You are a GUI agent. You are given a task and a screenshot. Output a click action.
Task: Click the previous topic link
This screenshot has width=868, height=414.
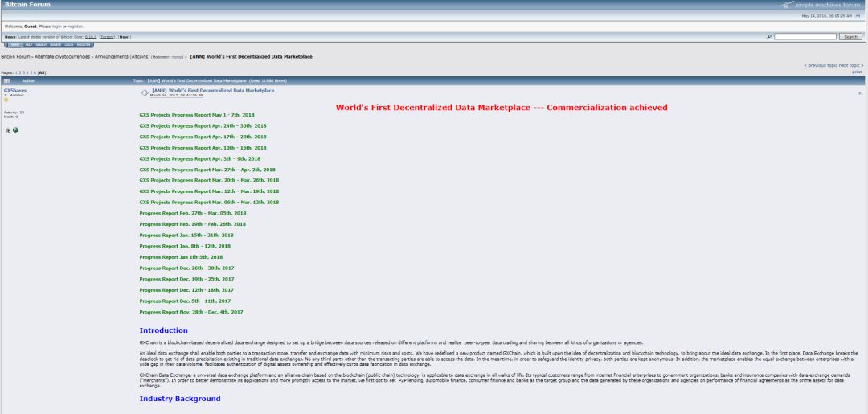(x=821, y=65)
